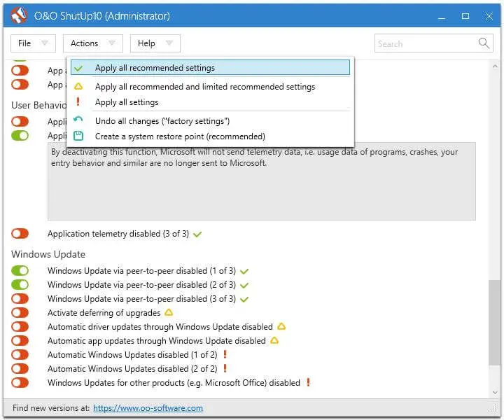The height and width of the screenshot is (420, 504).
Task: Click the magnifier search icon
Action: (484, 43)
